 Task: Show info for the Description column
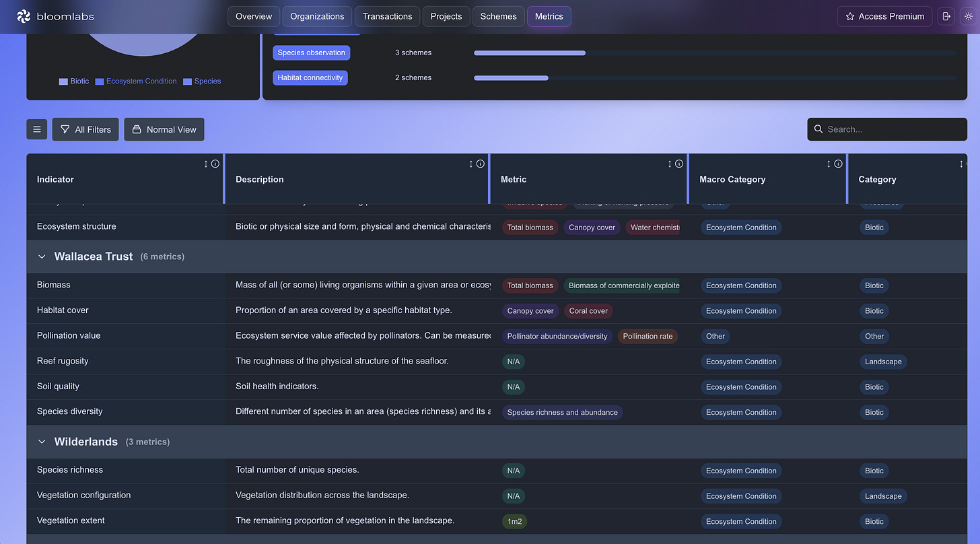[x=481, y=164]
